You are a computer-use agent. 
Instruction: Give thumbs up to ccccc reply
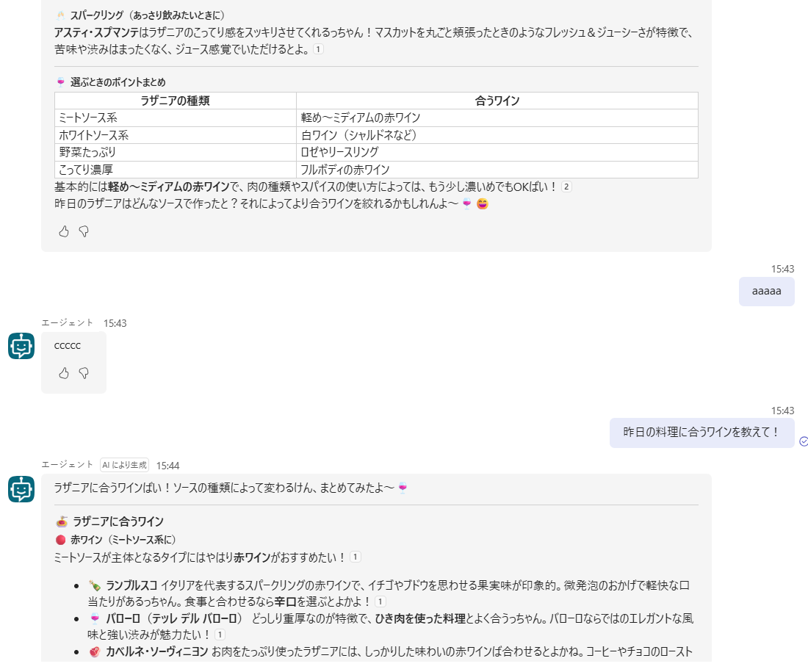coord(64,373)
